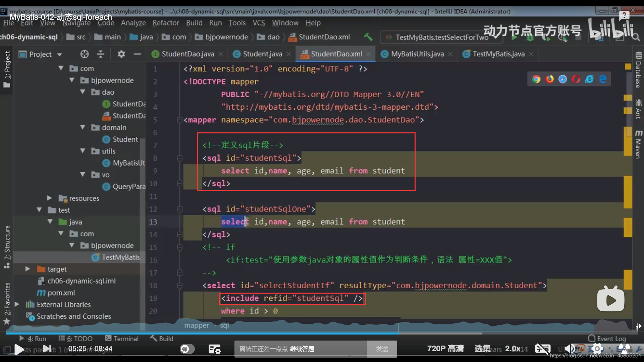Open the 2: Favorites side tab

[x=7, y=303]
